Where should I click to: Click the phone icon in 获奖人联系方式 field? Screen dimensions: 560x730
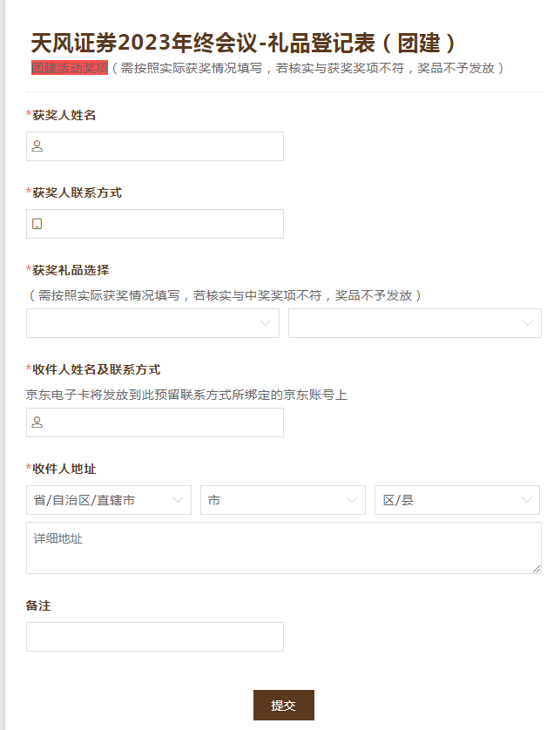(37, 224)
